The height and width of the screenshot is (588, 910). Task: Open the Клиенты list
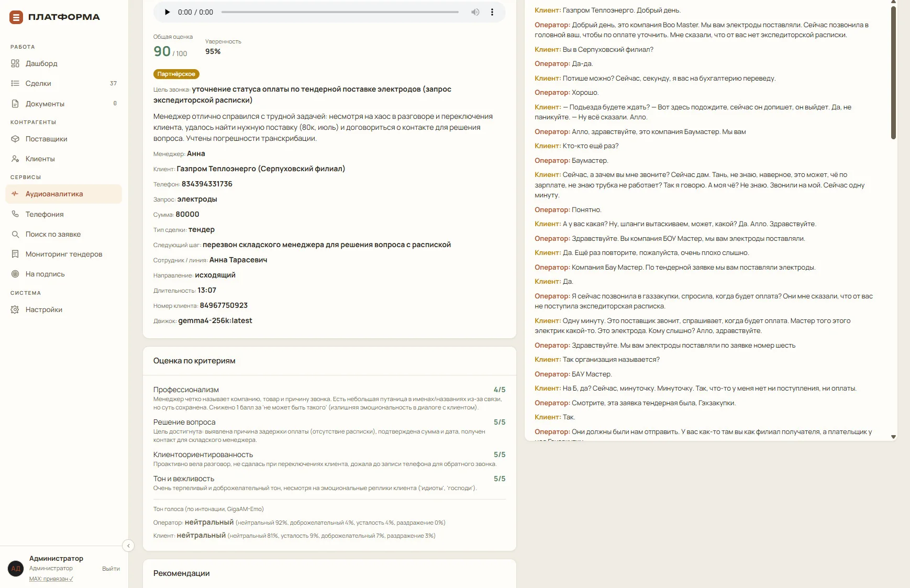(63, 159)
